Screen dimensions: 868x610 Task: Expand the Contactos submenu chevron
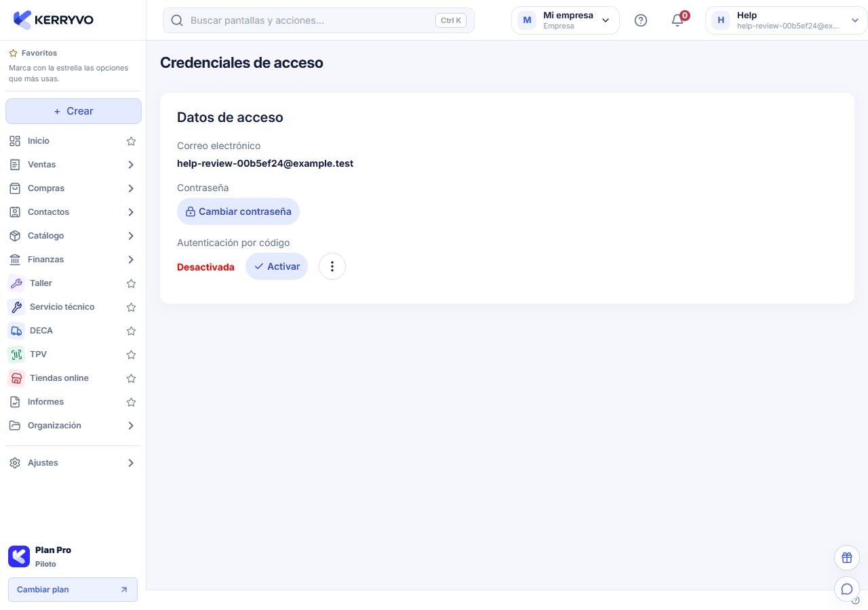pos(131,212)
